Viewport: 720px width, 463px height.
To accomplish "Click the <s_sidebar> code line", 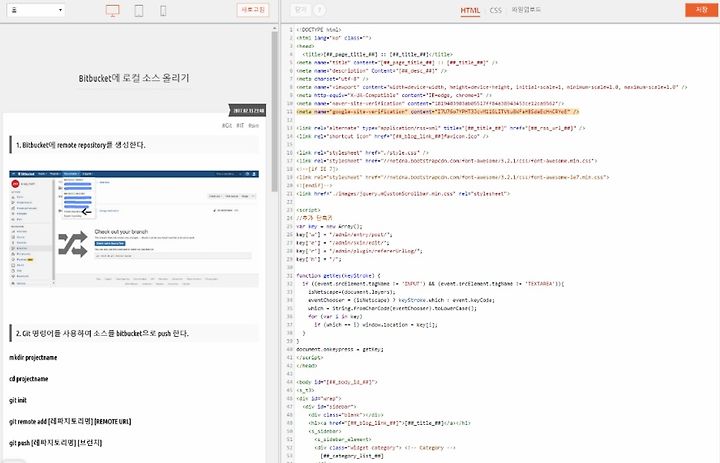I will coord(325,431).
